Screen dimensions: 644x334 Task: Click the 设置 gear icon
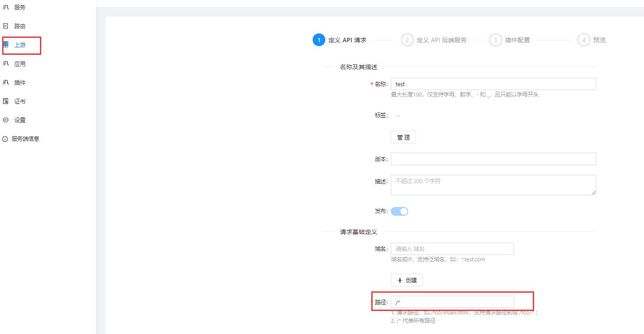click(6, 120)
